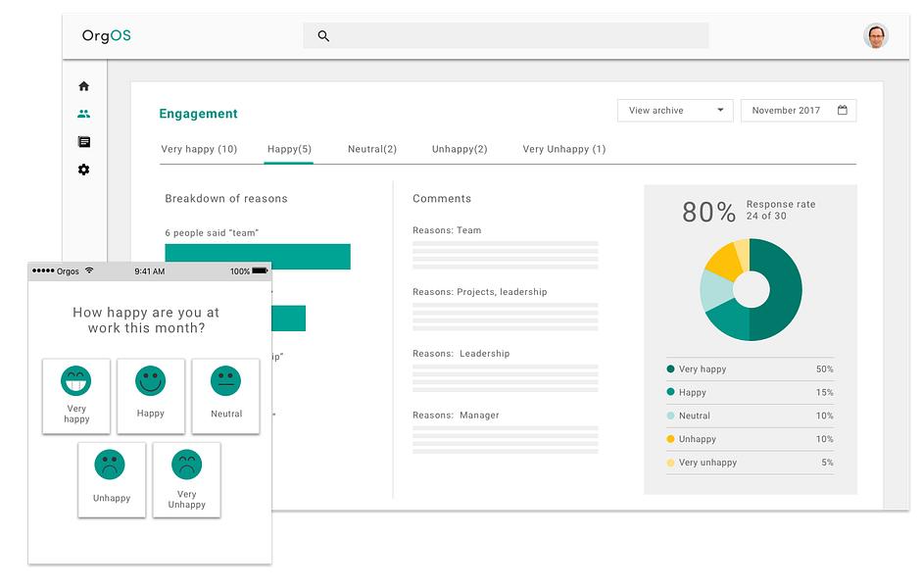Open the user profile avatar

click(x=876, y=36)
